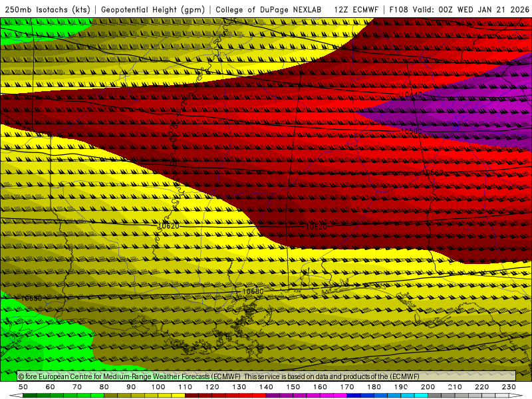Click the 10680 contour label near the coast
The width and height of the screenshot is (532, 399).
point(253,291)
